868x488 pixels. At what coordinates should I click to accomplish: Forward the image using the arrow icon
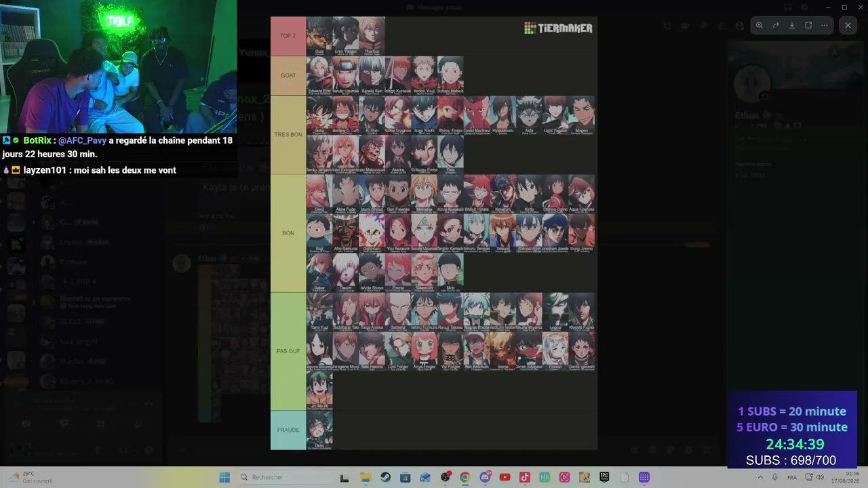click(776, 25)
